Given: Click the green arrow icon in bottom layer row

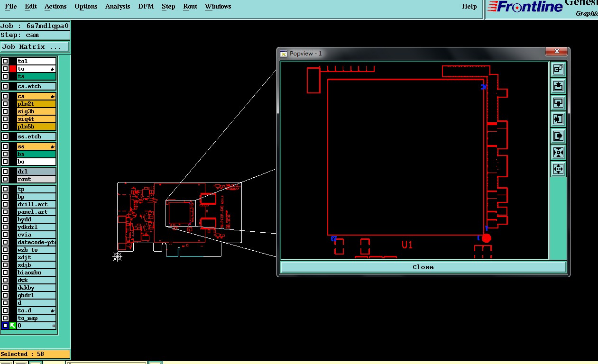Looking at the screenshot, I should (13, 326).
